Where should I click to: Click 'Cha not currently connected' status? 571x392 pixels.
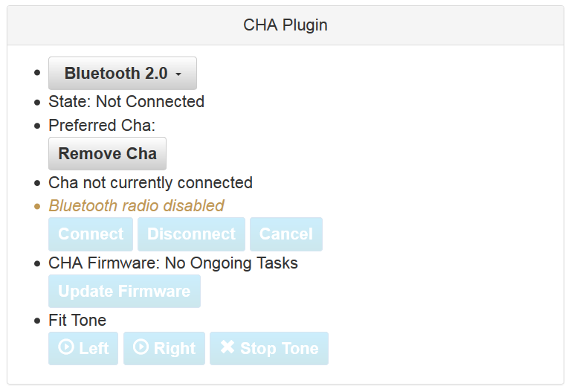150,183
